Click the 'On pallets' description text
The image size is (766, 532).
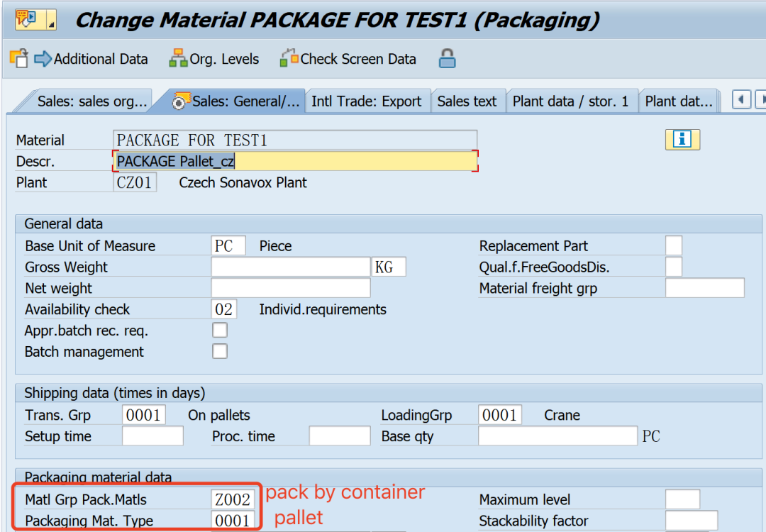click(x=219, y=415)
